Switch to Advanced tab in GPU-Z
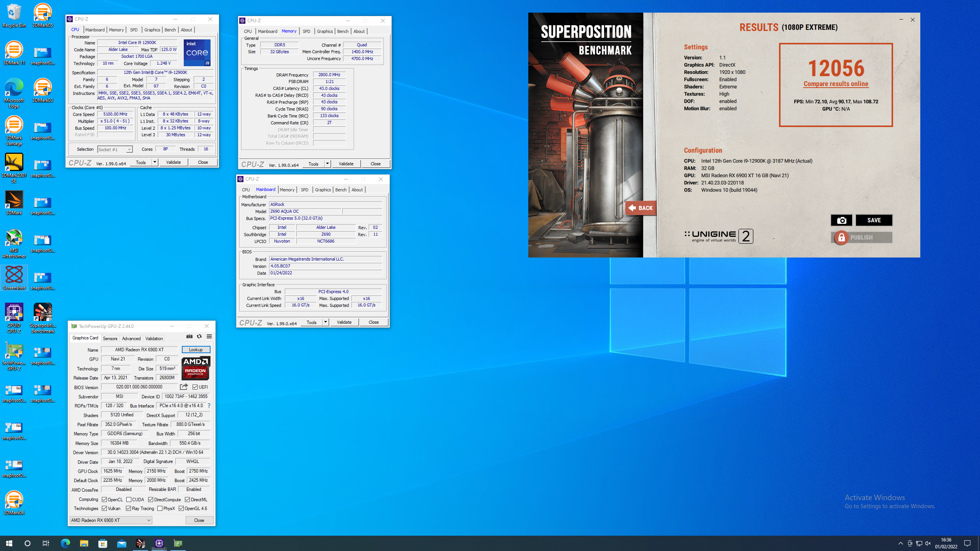 (131, 339)
